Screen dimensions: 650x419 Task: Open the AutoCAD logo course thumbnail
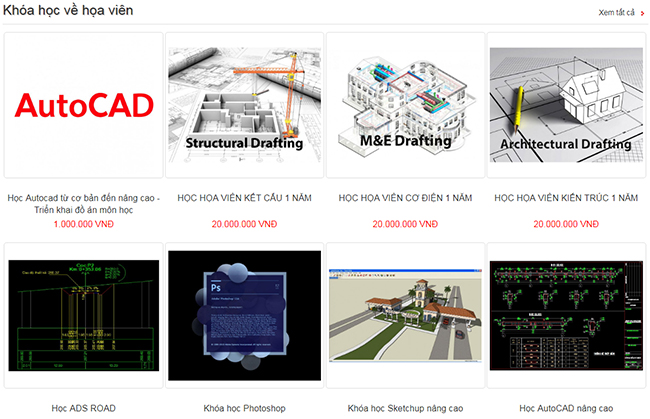(x=84, y=105)
